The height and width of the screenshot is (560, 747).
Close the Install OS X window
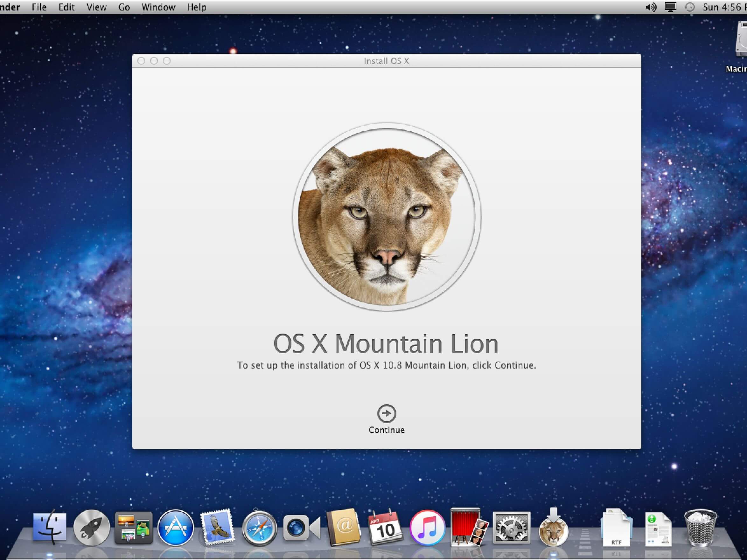click(x=141, y=61)
